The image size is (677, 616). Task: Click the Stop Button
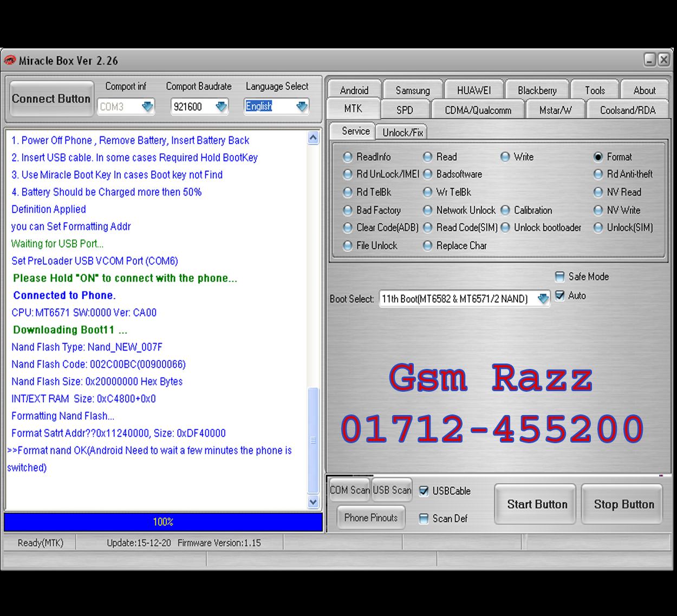[622, 504]
